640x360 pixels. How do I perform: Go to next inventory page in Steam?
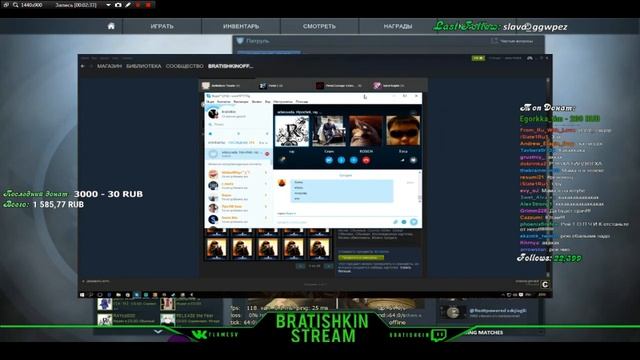tap(329, 266)
